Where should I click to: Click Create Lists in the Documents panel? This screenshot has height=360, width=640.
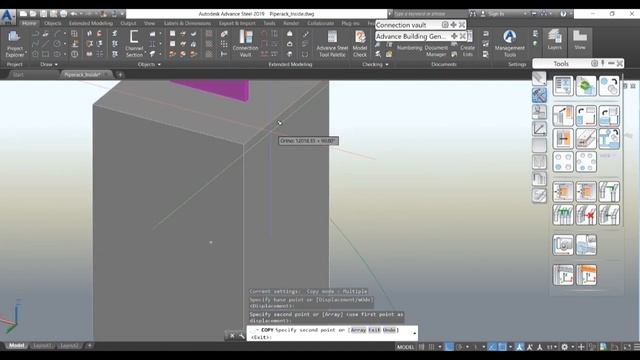pyautogui.click(x=467, y=51)
